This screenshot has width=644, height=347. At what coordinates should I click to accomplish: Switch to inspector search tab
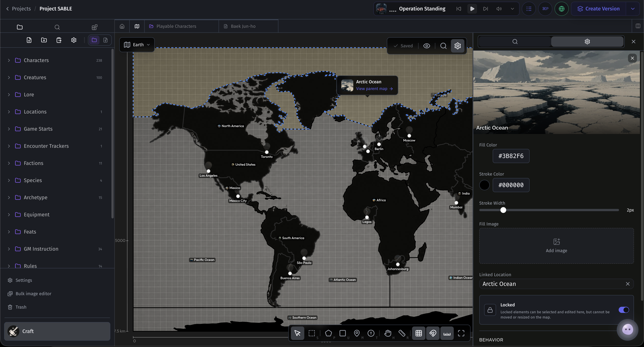pos(515,42)
